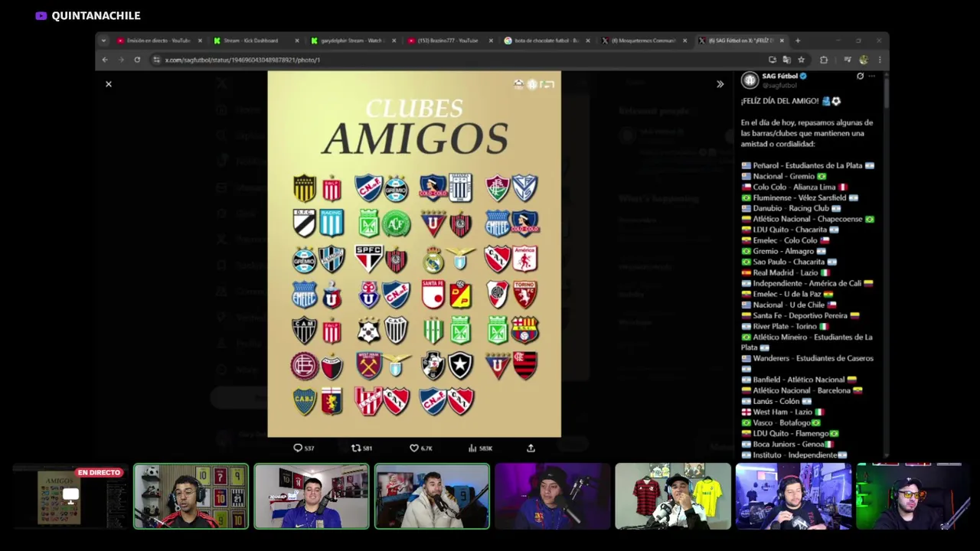Select the webcam with red and yellow shirts
This screenshot has height=551, width=980.
[x=673, y=496]
